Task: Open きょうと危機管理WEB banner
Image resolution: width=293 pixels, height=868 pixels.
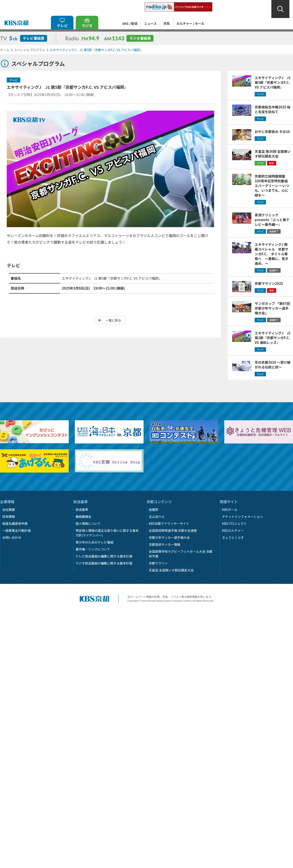Action: click(259, 432)
